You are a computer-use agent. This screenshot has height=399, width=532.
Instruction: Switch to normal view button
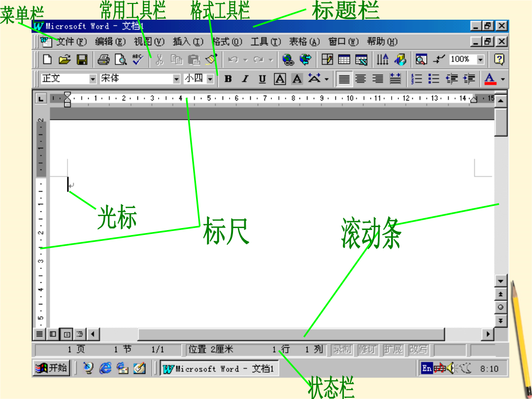[39, 334]
